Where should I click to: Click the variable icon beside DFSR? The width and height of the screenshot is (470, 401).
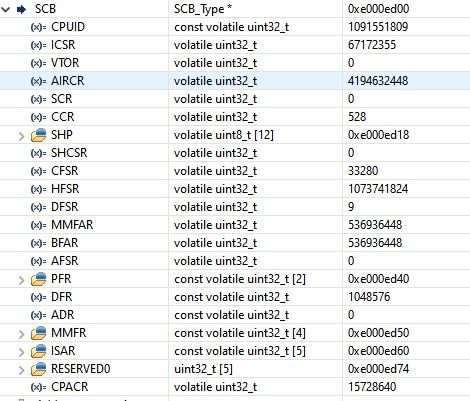38,207
